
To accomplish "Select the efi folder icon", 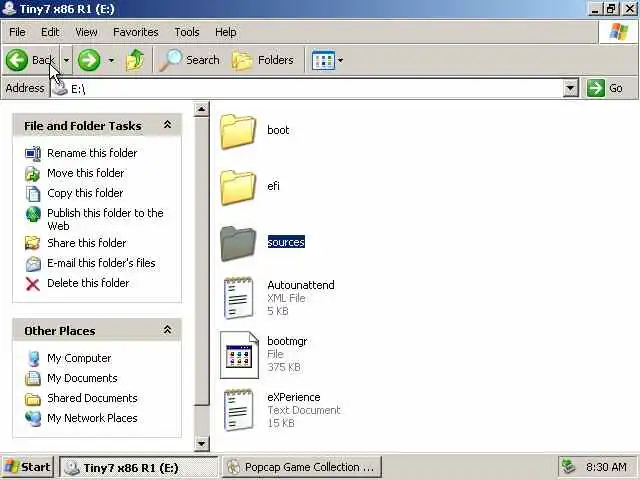I will (x=238, y=188).
